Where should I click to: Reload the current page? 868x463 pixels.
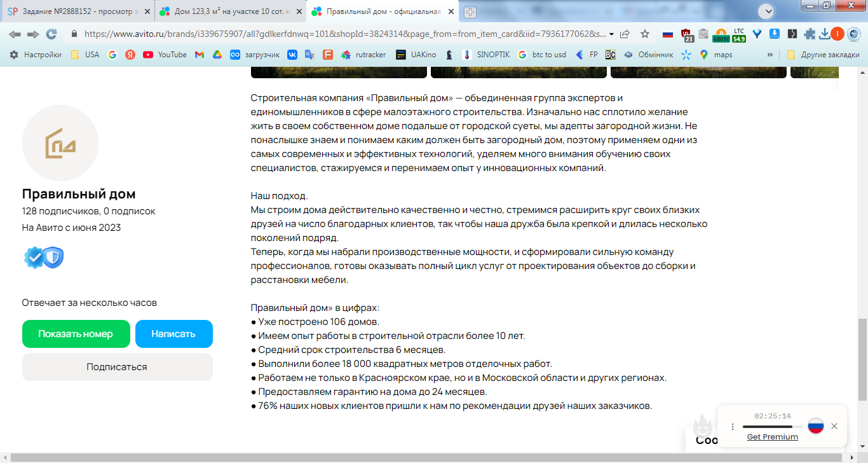(51, 34)
